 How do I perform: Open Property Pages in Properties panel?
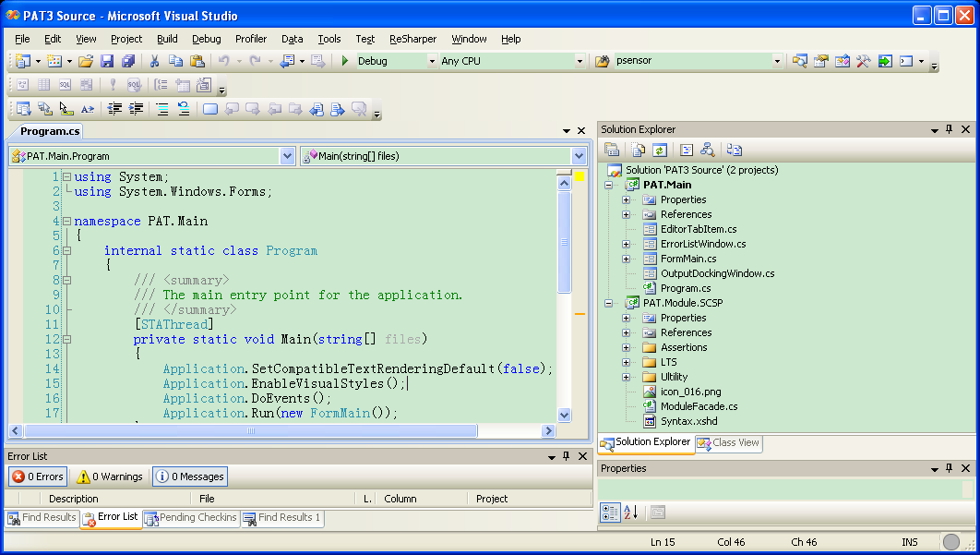pos(658,513)
